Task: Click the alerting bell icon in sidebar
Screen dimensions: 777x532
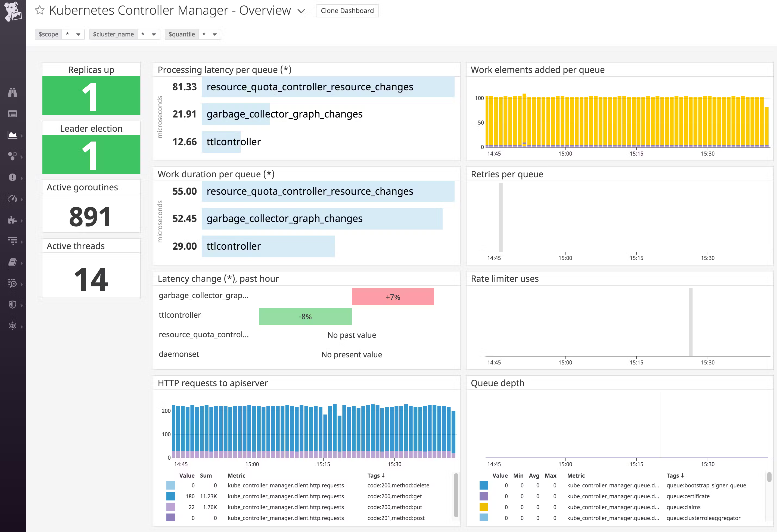Action: (14, 177)
